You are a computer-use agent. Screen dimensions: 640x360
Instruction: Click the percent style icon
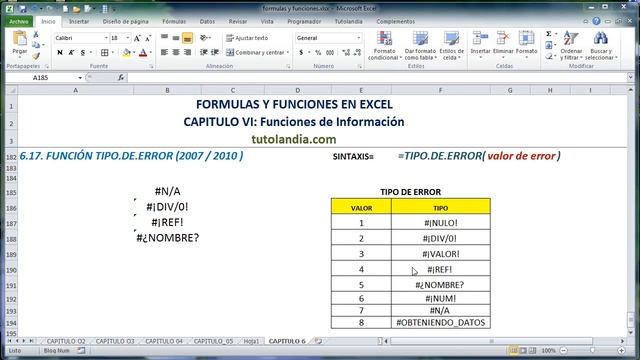click(318, 53)
